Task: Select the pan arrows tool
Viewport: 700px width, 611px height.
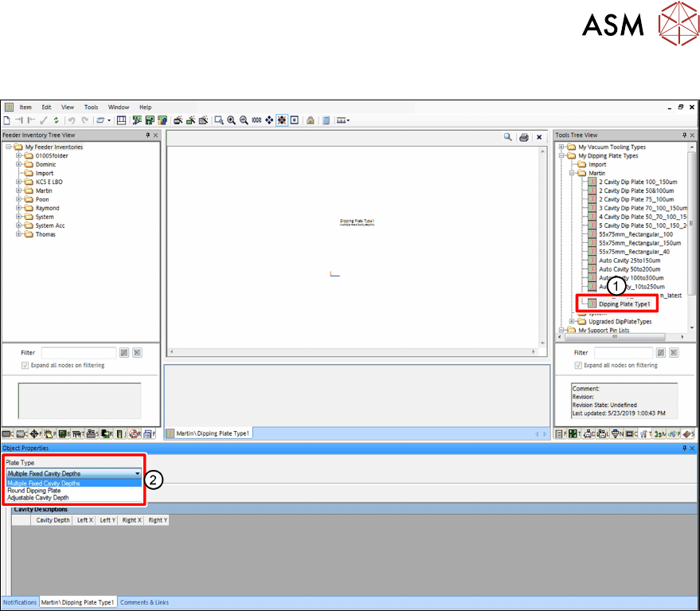Action: click(269, 120)
